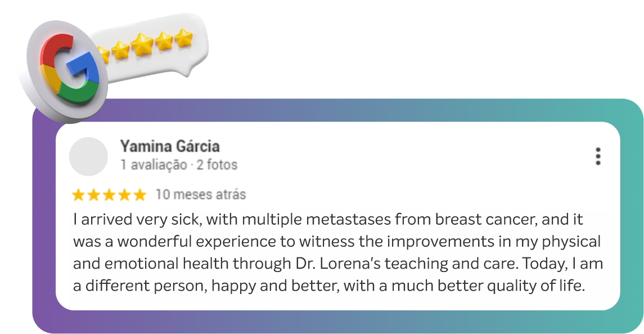
Task: Click the gray reviewer profile avatar
Action: coord(88,157)
